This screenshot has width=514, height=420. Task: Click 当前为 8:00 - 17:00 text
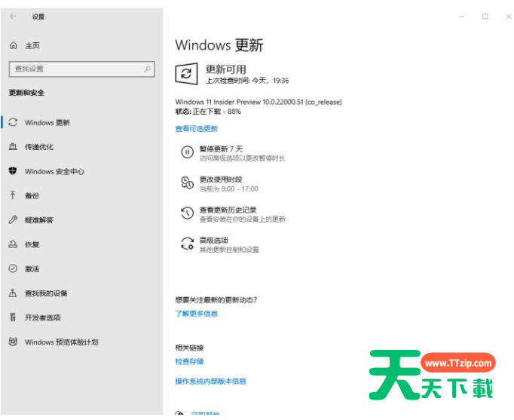pyautogui.click(x=229, y=189)
